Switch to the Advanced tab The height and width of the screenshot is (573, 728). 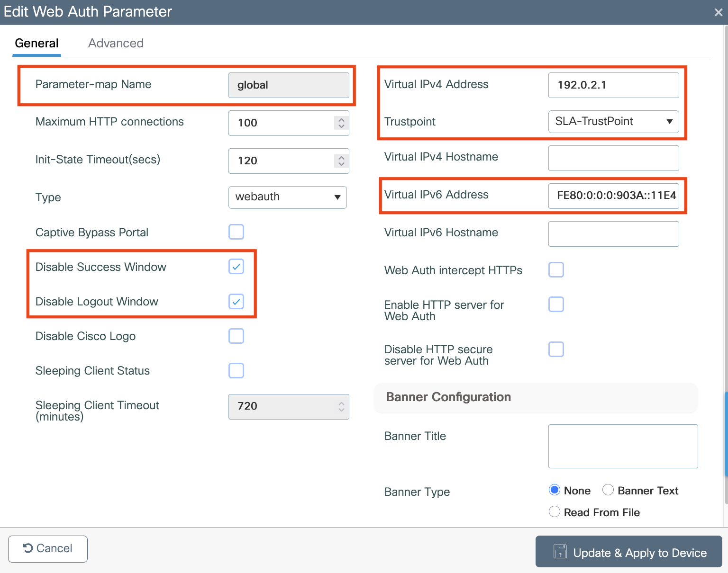pyautogui.click(x=116, y=43)
